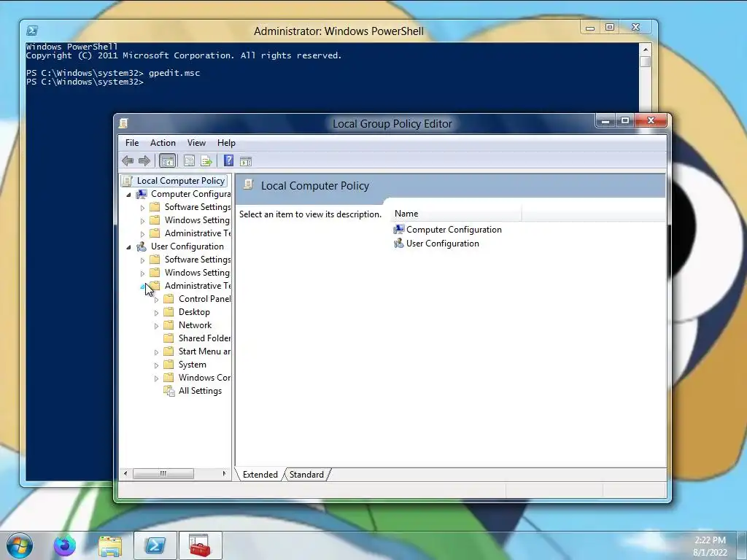The height and width of the screenshot is (560, 747).
Task: Click the PowerShell command prompt line
Action: point(85,82)
